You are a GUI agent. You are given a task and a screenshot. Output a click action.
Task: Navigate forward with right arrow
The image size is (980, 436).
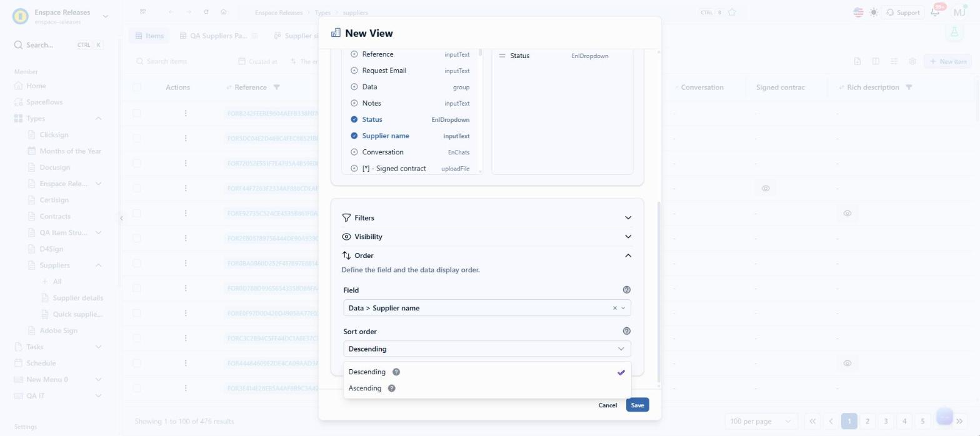pos(188,12)
